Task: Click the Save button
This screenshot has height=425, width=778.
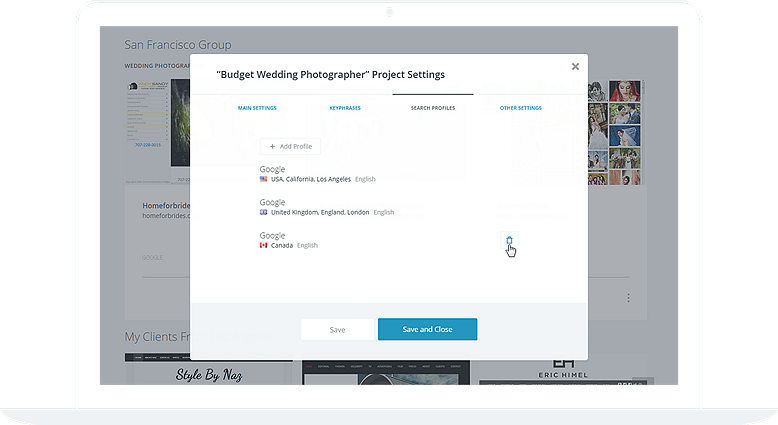Action: 337,329
